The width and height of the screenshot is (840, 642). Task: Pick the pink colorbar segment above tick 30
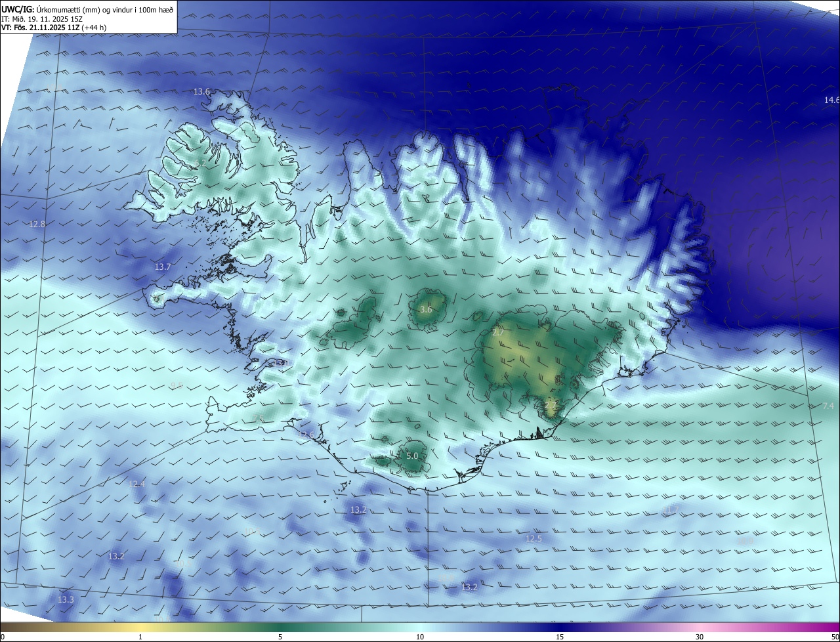pyautogui.click(x=700, y=627)
